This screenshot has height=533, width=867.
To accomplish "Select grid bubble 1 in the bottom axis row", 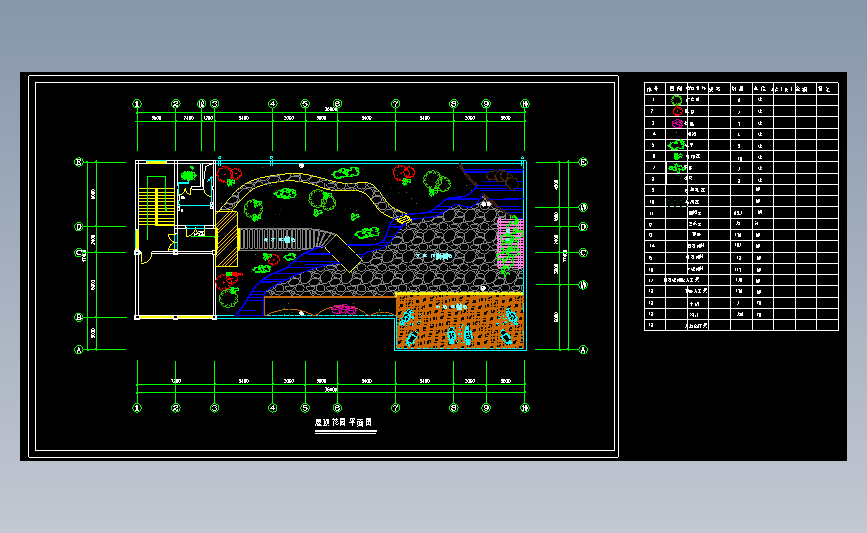I will (137, 408).
